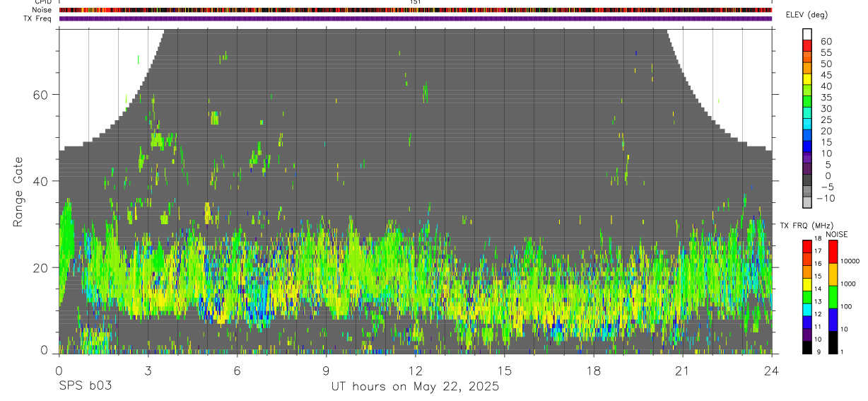Click the x-axis tick label '9'
The width and height of the screenshot is (868, 401).
[326, 370]
